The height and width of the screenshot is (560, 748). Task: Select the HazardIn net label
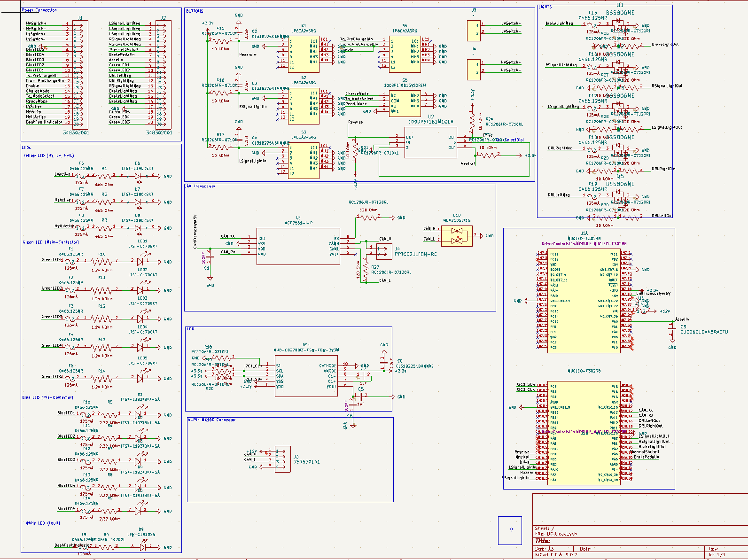coord(248,54)
